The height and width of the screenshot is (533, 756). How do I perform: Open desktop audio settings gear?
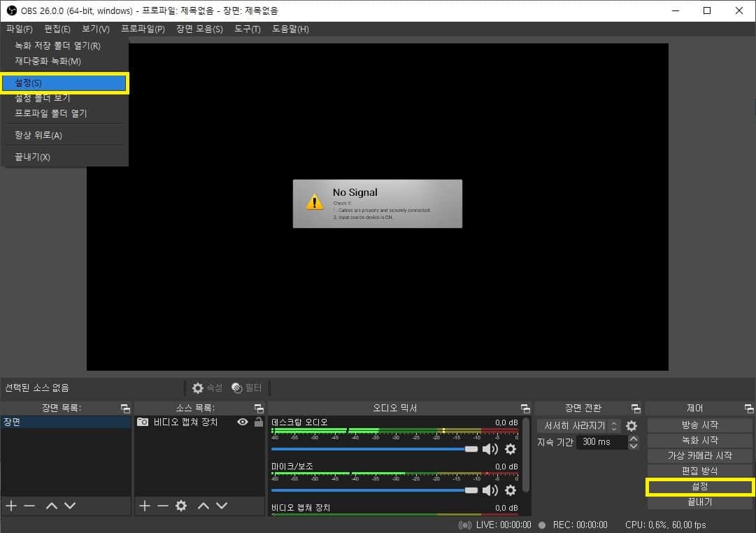coord(511,449)
